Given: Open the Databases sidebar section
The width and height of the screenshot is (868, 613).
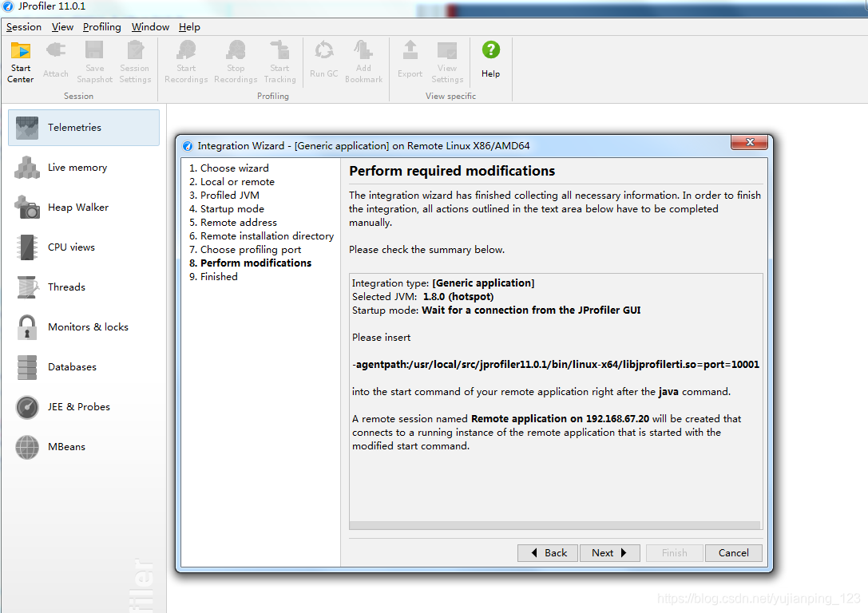Looking at the screenshot, I should [x=84, y=367].
